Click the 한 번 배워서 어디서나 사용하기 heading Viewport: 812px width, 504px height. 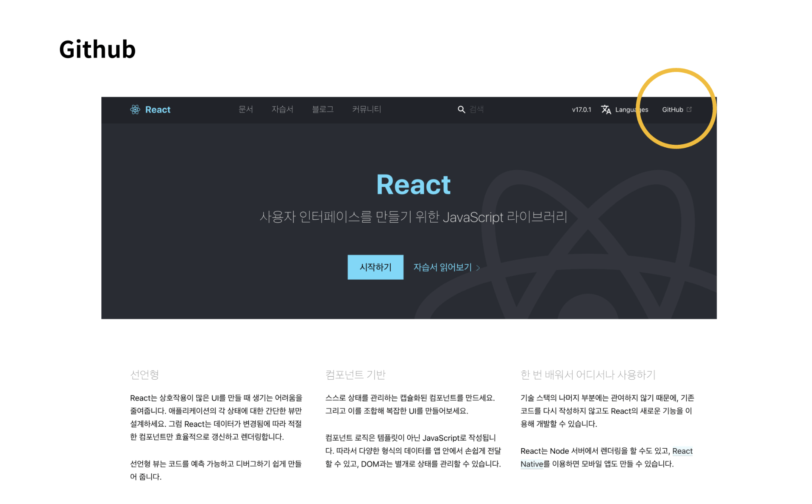click(588, 375)
